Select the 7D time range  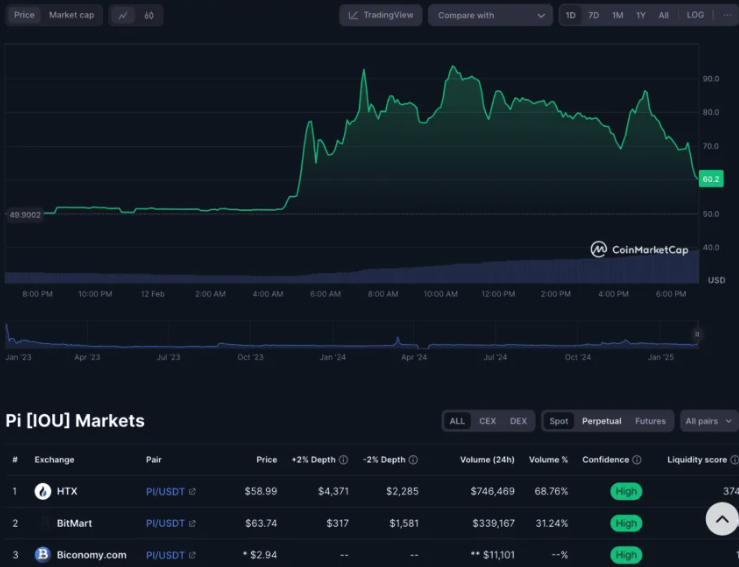pyautogui.click(x=594, y=16)
